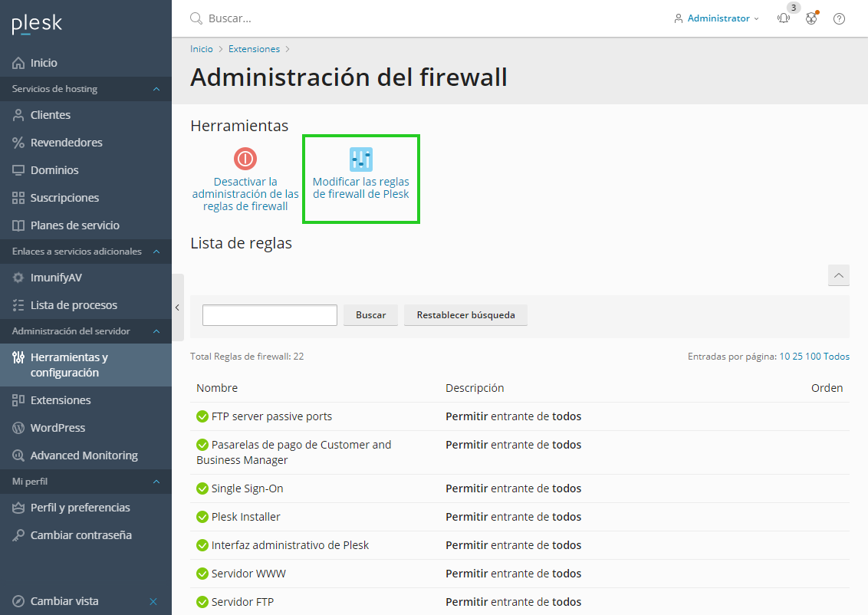Click the Perfil y preferencias icon

click(x=18, y=508)
